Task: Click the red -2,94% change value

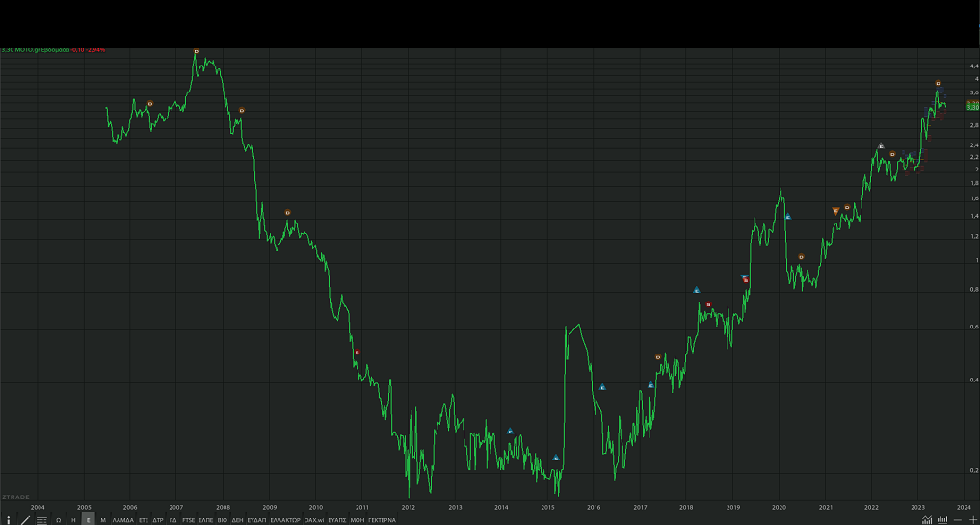Action: click(95, 49)
